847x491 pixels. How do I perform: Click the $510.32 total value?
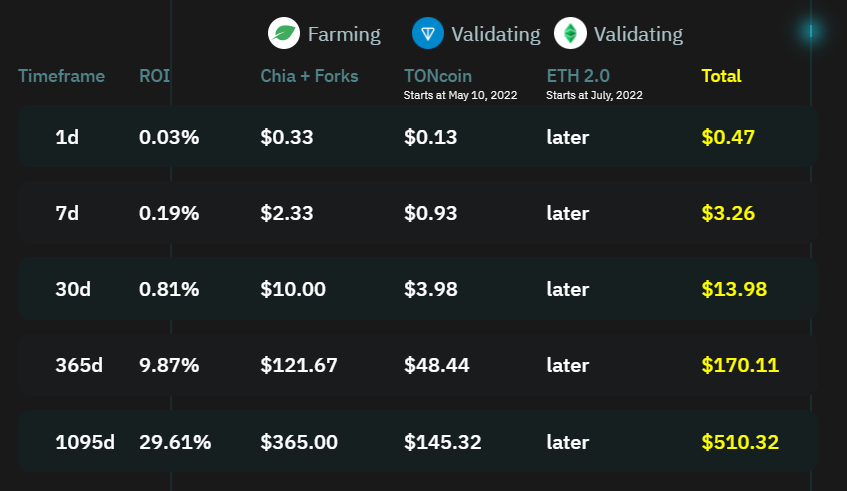(740, 441)
